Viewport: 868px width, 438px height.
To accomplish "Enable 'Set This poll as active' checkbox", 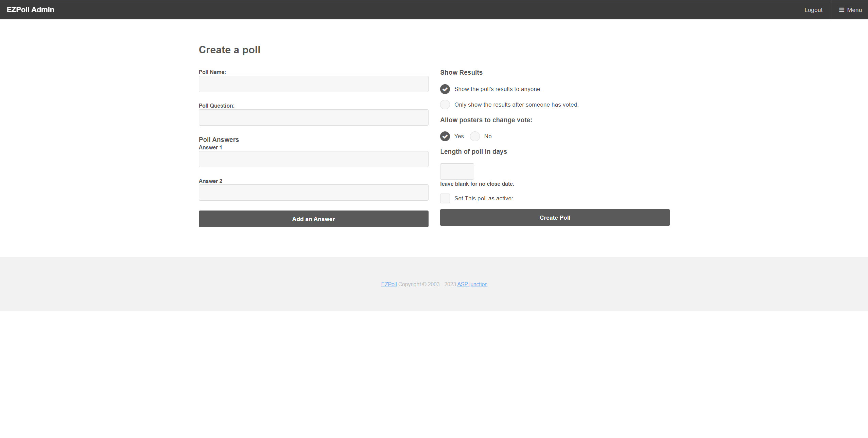I will 445,198.
